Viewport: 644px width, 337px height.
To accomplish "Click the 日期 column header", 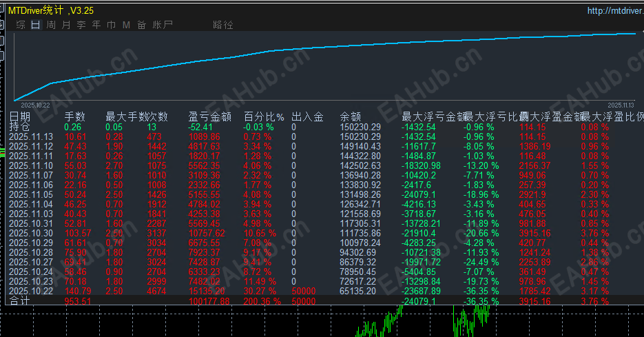I will pos(20,116).
